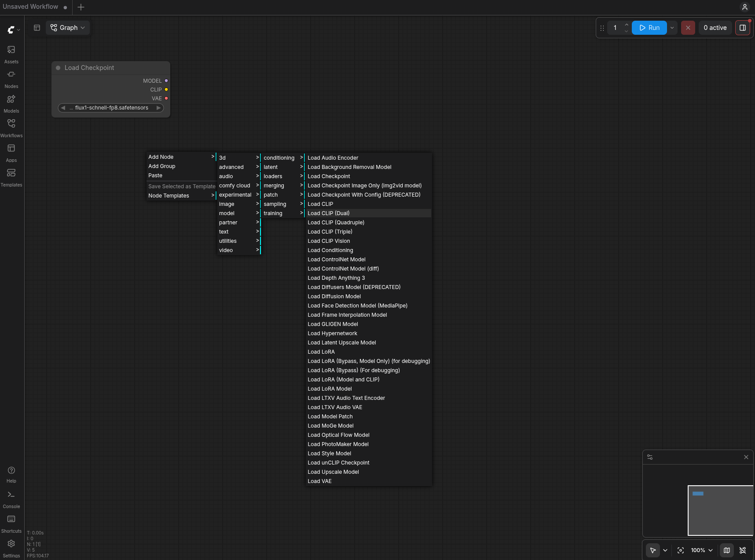The width and height of the screenshot is (755, 560).
Task: Toggle link visibility icon
Action: pyautogui.click(x=743, y=550)
